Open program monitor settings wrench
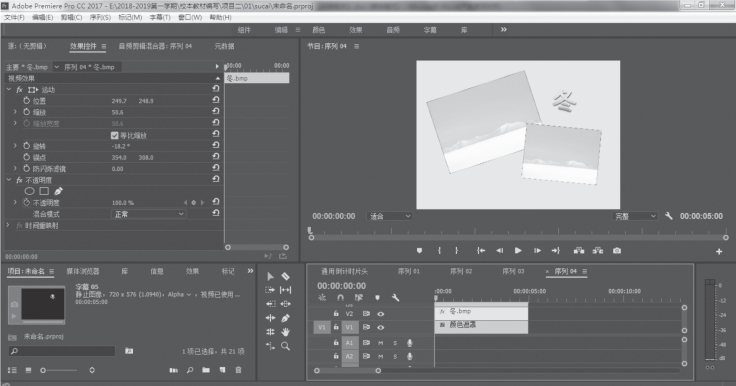 669,216
